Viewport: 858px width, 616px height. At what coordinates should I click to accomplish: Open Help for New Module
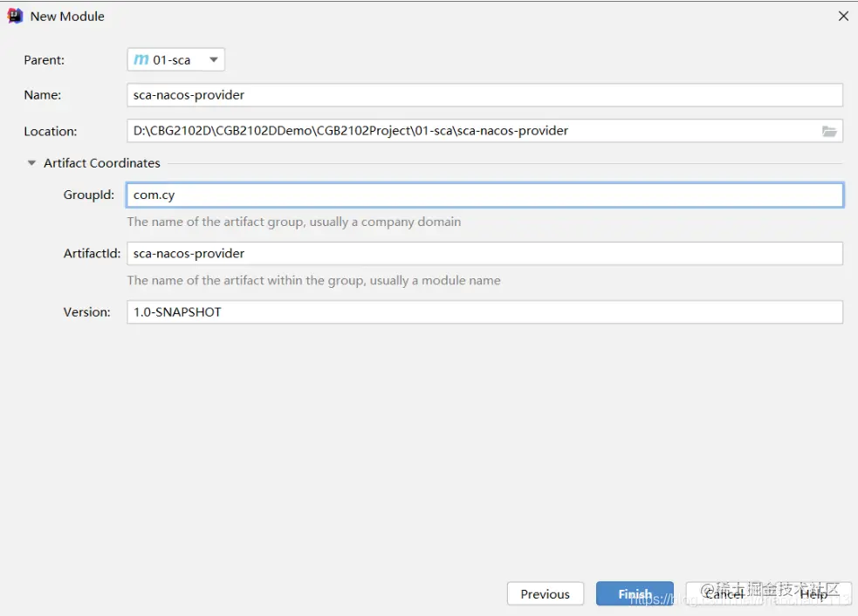pos(813,593)
